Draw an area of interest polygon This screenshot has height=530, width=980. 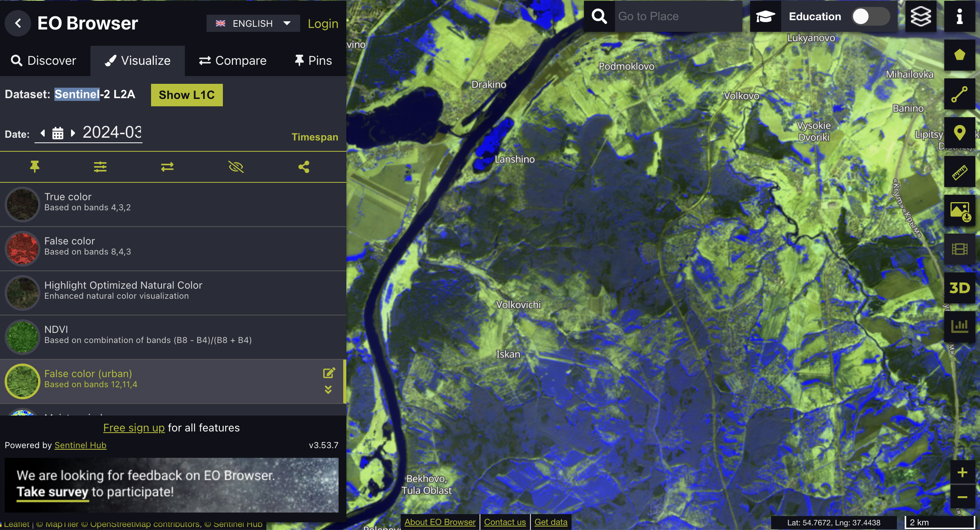point(959,55)
